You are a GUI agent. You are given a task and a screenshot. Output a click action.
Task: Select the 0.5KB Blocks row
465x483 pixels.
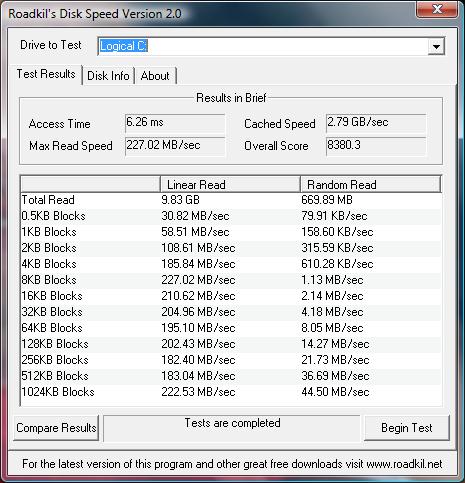[x=231, y=216]
